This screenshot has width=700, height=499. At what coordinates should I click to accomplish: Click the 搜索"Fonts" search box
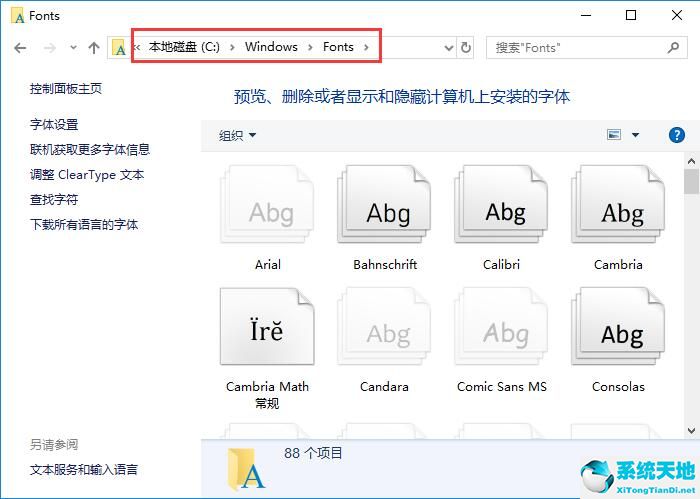(x=587, y=48)
